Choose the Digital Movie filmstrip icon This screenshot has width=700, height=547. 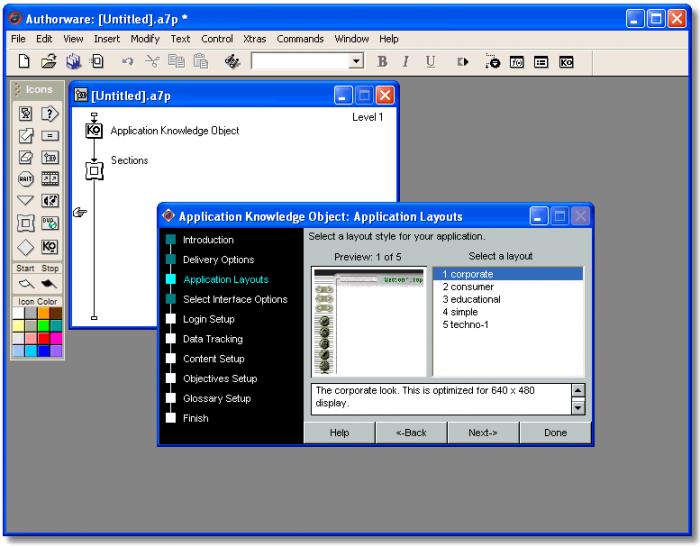pyautogui.click(x=50, y=179)
